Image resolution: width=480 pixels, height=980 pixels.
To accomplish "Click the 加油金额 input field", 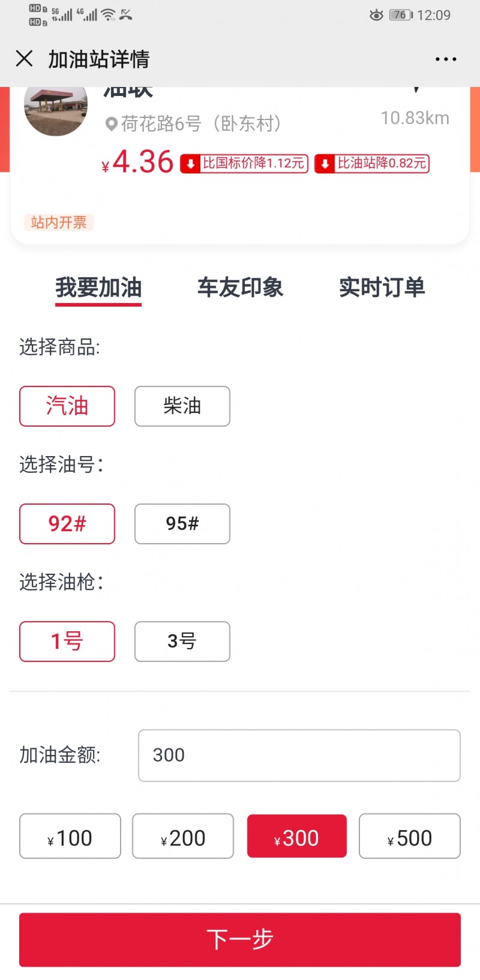I will click(299, 756).
